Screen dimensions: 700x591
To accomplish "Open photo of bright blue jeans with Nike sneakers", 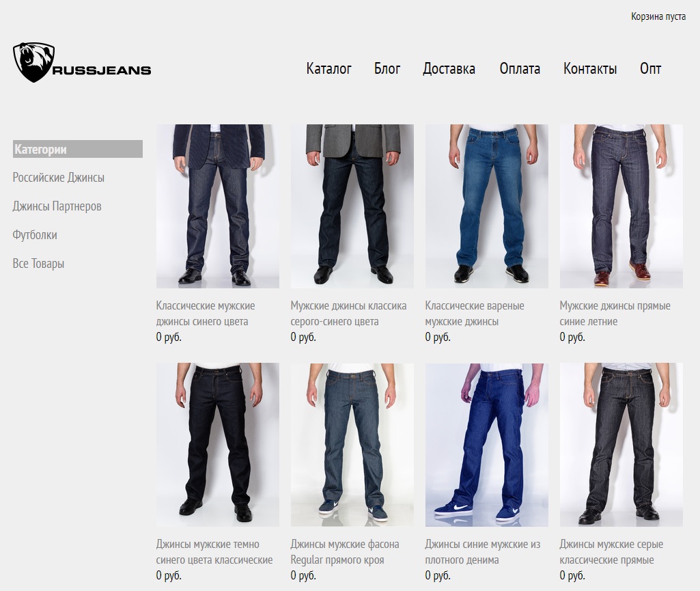I will (x=487, y=445).
